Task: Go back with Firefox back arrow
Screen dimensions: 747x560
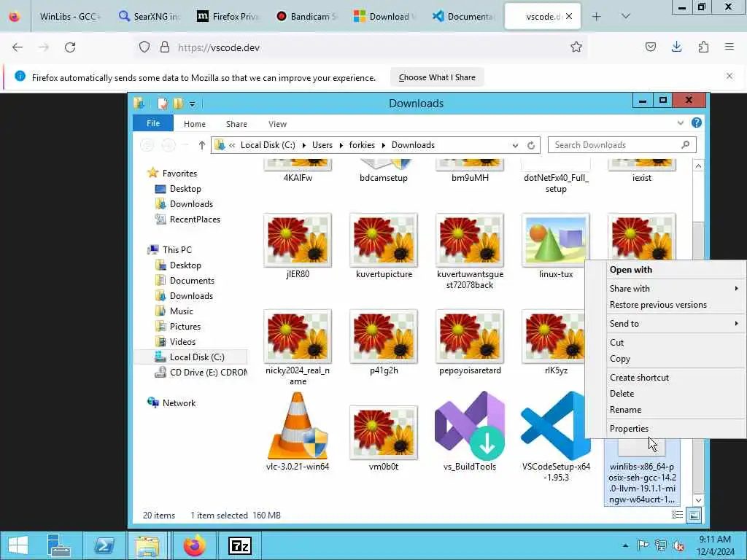Action: [18, 47]
